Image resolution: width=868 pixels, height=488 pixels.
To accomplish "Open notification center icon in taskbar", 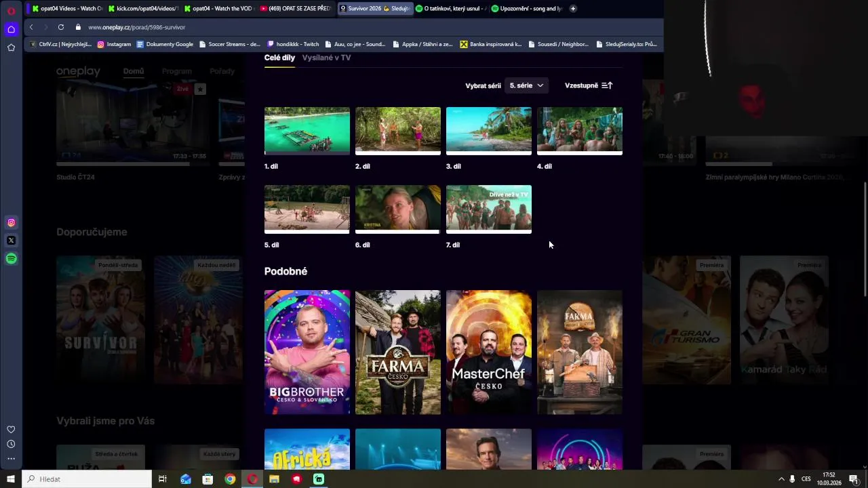I will tap(854, 479).
